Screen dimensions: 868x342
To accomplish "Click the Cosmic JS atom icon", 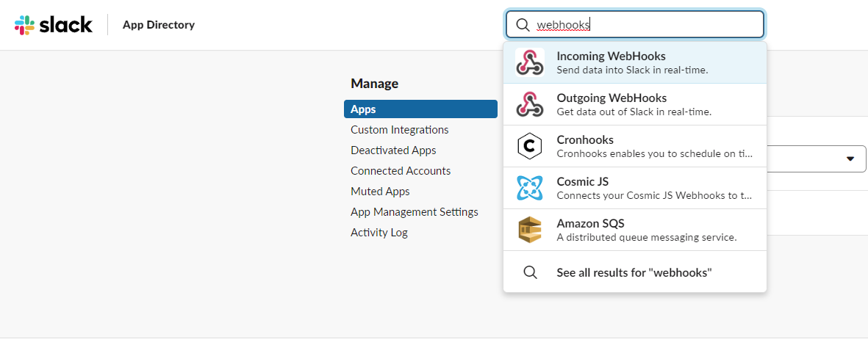I will tap(529, 188).
